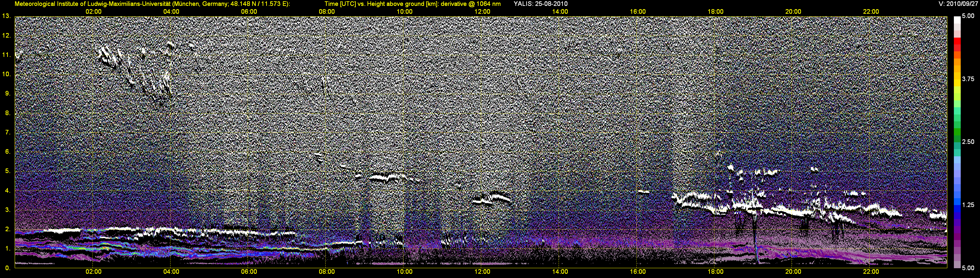
Task: Click 08:00 on the bottom time axis
Action: [x=327, y=271]
